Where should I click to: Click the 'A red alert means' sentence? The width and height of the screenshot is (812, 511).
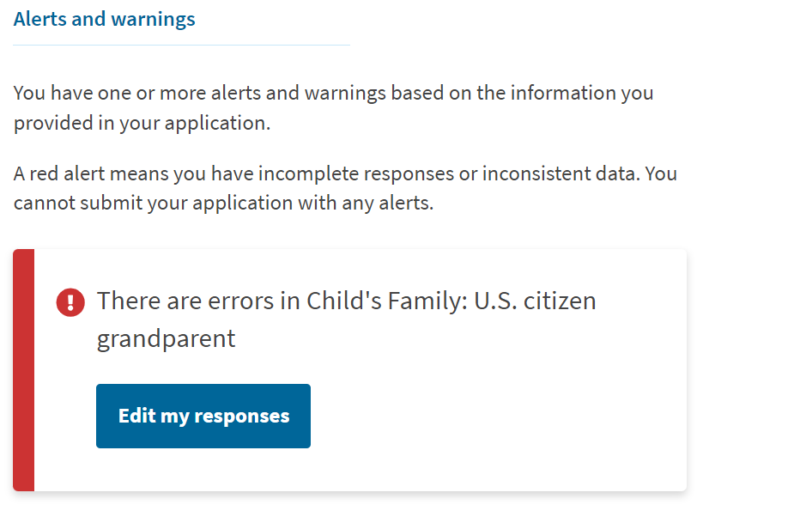coord(345,188)
